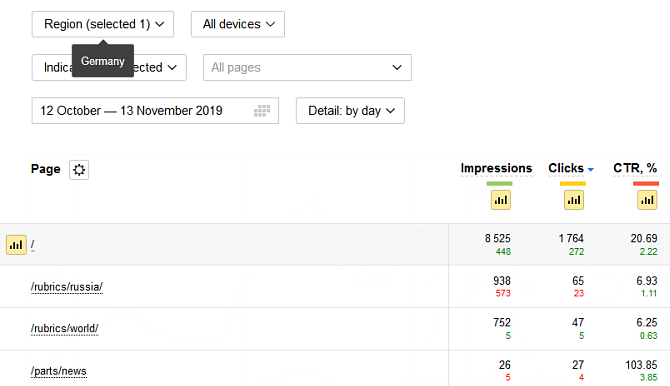Click the blue sort arrow next to Clicks
Screen dimensions: 670x386
point(591,170)
